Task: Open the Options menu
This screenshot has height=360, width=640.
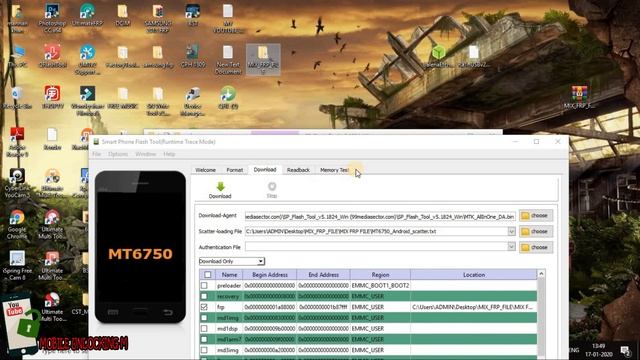Action: (x=118, y=154)
